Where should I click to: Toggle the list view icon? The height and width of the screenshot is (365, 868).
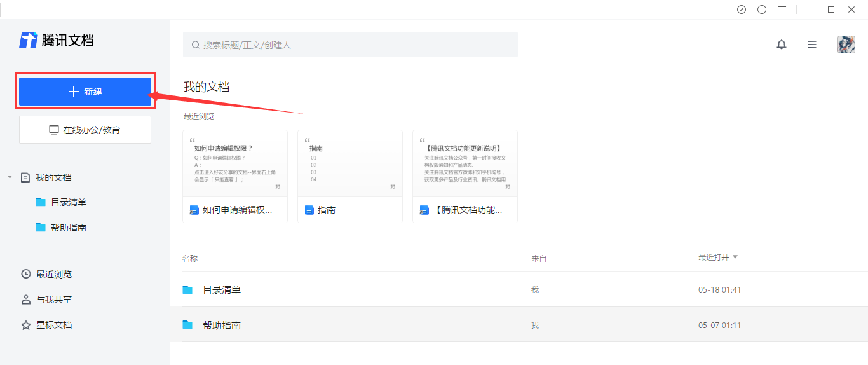(x=812, y=45)
